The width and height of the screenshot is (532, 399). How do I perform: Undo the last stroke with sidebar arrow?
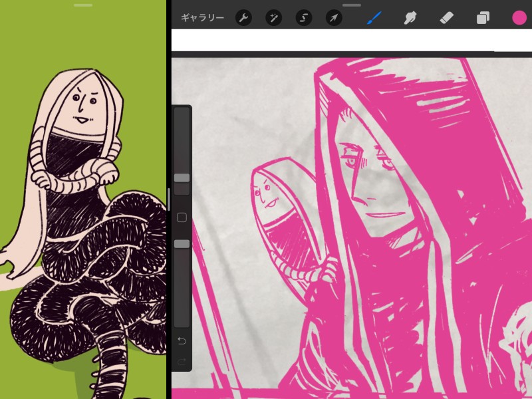click(182, 340)
